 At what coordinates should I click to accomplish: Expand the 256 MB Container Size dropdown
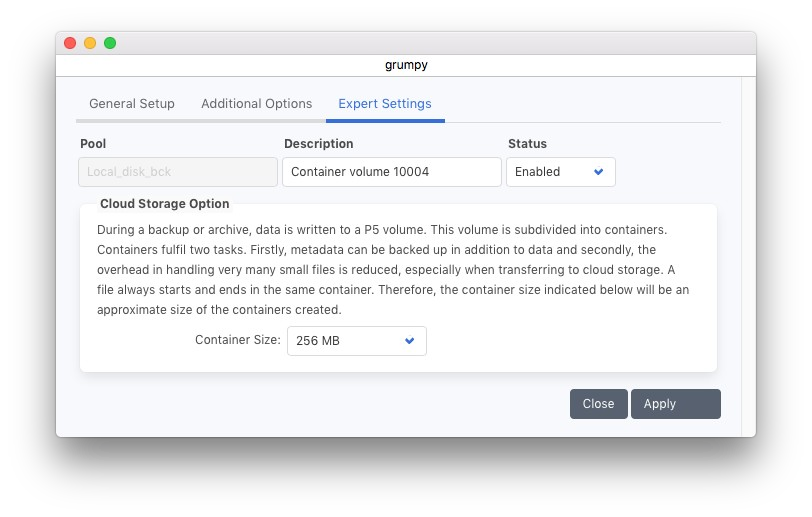(356, 341)
